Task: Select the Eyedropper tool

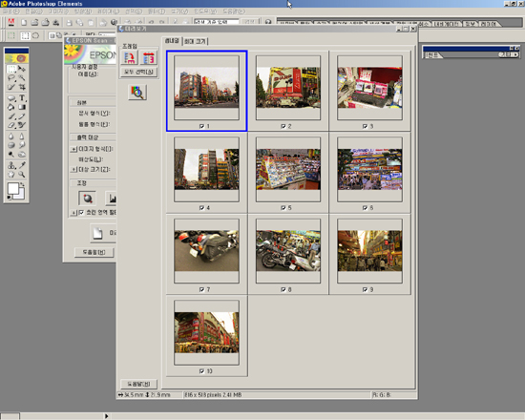Action: [x=22, y=165]
